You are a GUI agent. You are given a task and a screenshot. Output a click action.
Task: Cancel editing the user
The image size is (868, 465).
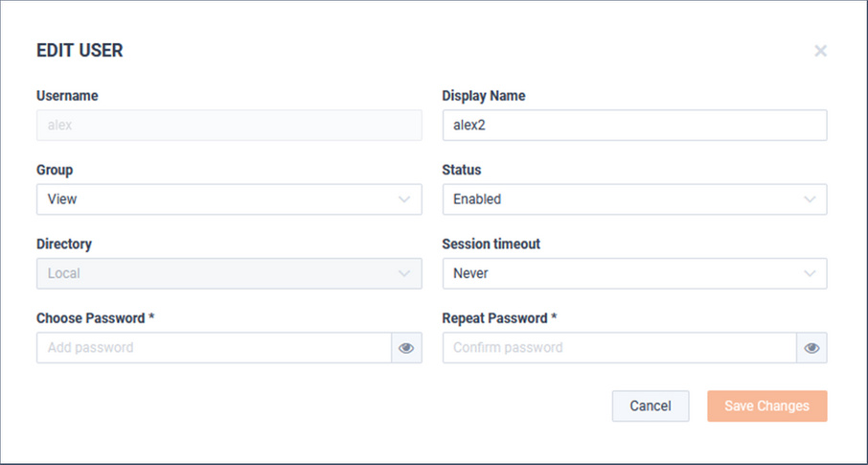click(651, 407)
